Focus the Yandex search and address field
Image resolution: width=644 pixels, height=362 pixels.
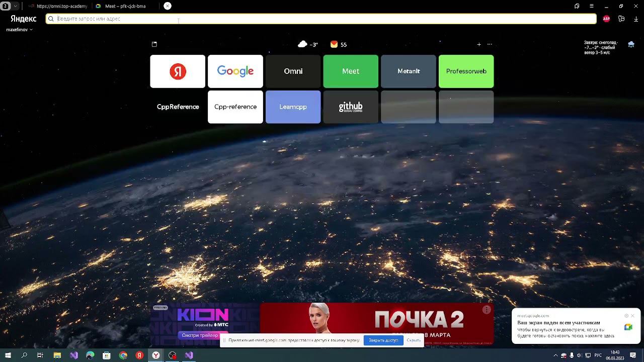(x=321, y=19)
